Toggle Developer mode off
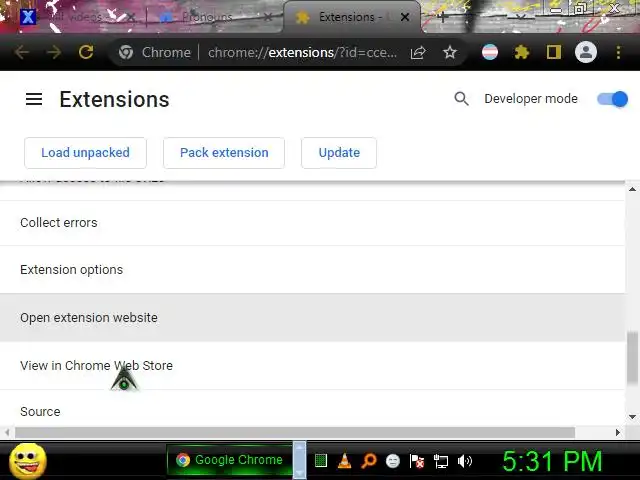The width and height of the screenshot is (640, 480). tap(612, 99)
